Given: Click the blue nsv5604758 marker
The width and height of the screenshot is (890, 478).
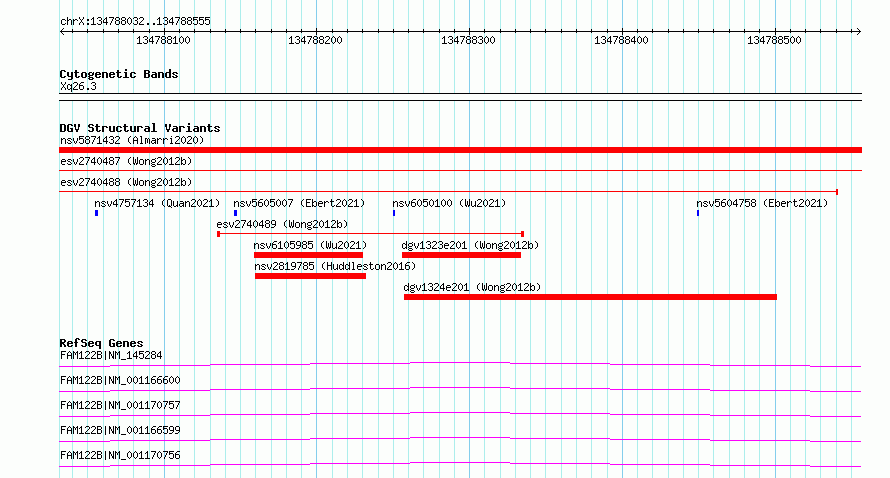Looking at the screenshot, I should [x=698, y=213].
